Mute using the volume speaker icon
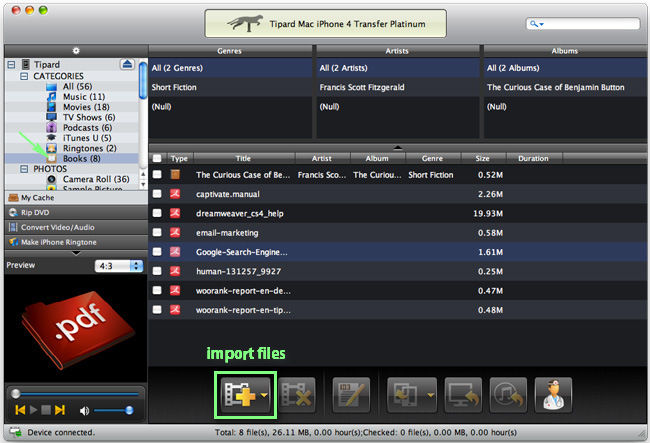 (84, 410)
